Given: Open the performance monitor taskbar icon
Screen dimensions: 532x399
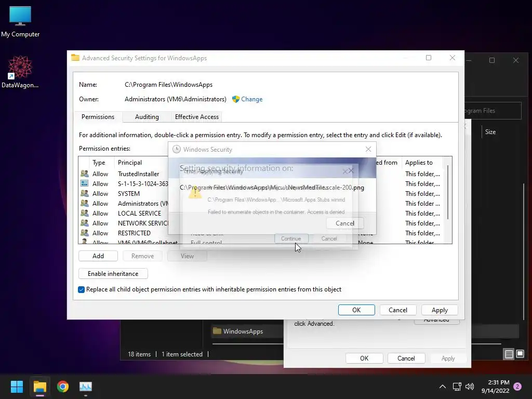Looking at the screenshot, I should pyautogui.click(x=86, y=387).
